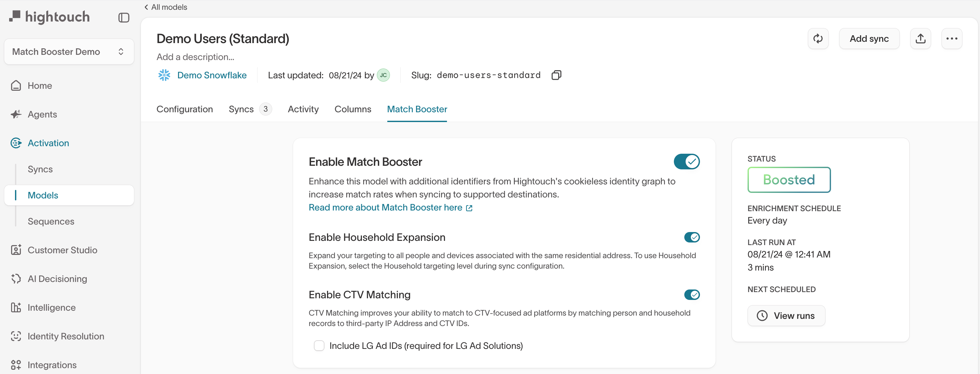This screenshot has width=980, height=374.
Task: Navigate to AI Decisioning
Action: [x=57, y=279]
